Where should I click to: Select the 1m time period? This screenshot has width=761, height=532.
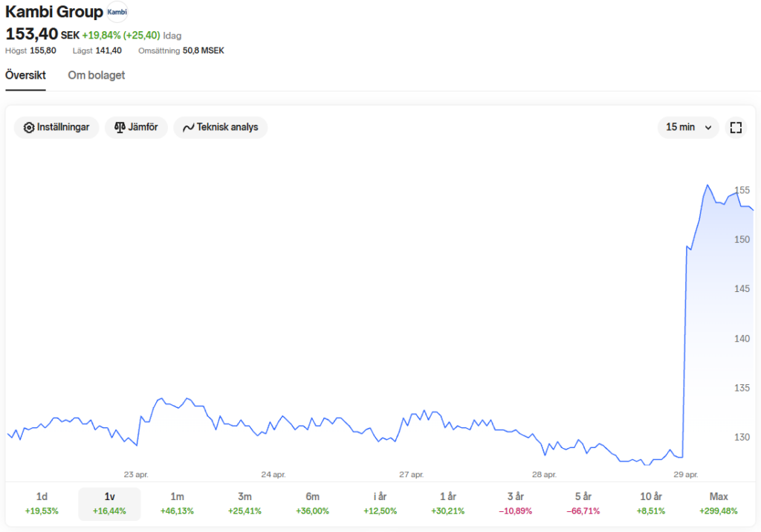click(x=177, y=503)
